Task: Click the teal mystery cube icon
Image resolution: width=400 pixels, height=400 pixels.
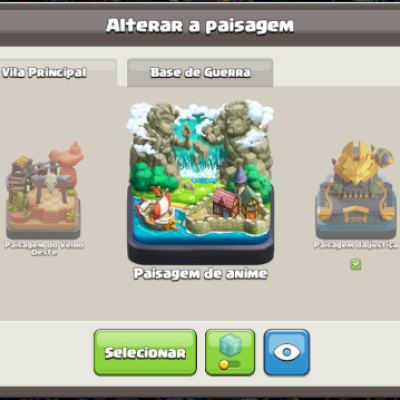Action: tap(230, 346)
